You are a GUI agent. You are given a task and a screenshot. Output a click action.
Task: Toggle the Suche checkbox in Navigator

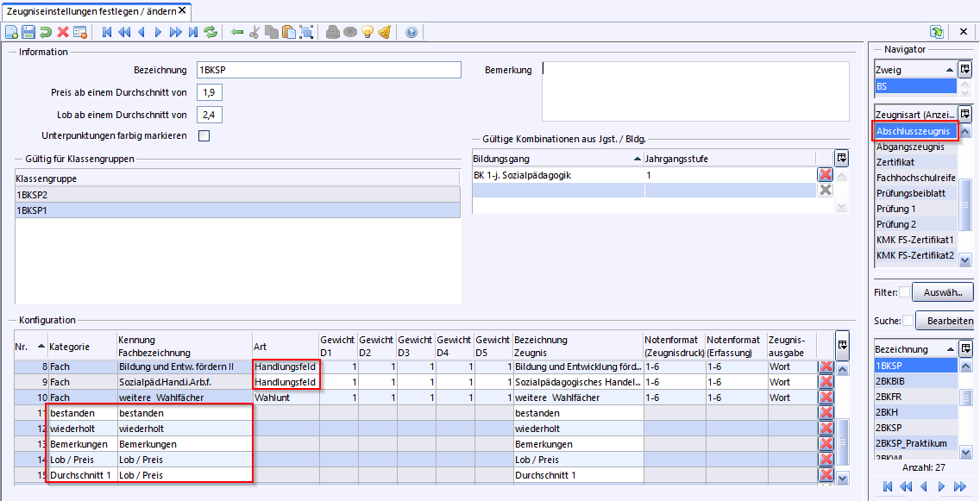908,321
